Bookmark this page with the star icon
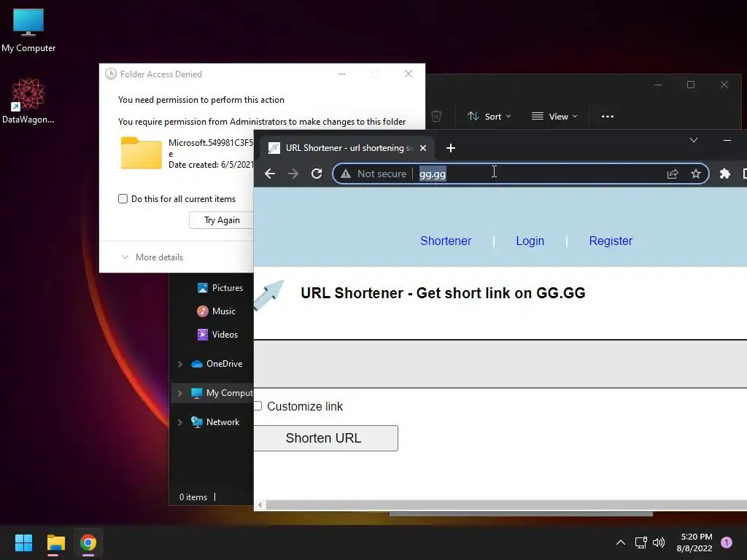The image size is (747, 560). pos(695,174)
